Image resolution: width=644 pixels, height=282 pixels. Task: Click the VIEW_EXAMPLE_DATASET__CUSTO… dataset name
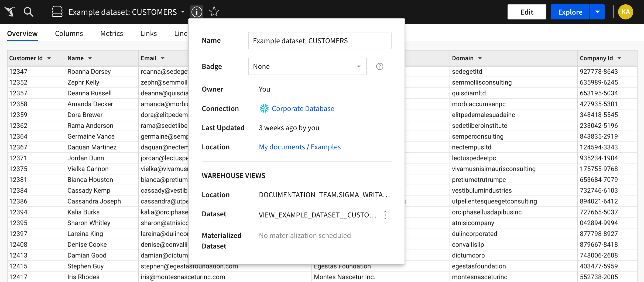pos(317,215)
